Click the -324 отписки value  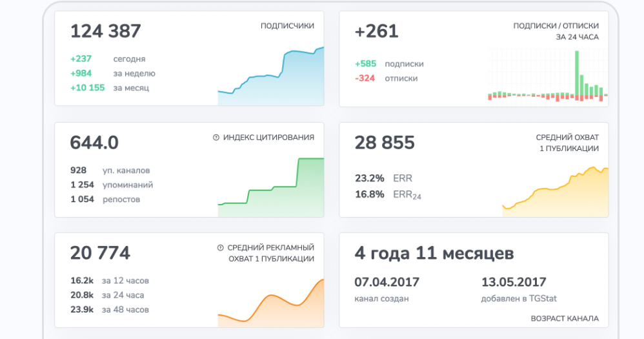pyautogui.click(x=365, y=78)
